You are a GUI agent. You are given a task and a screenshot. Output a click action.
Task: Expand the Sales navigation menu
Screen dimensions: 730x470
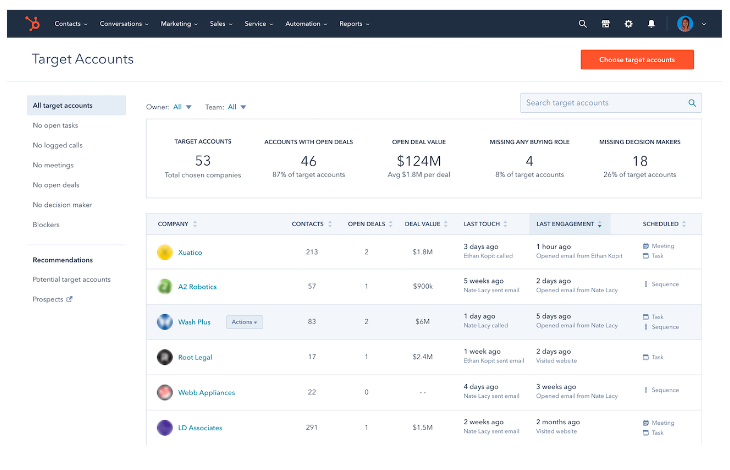[x=221, y=24]
